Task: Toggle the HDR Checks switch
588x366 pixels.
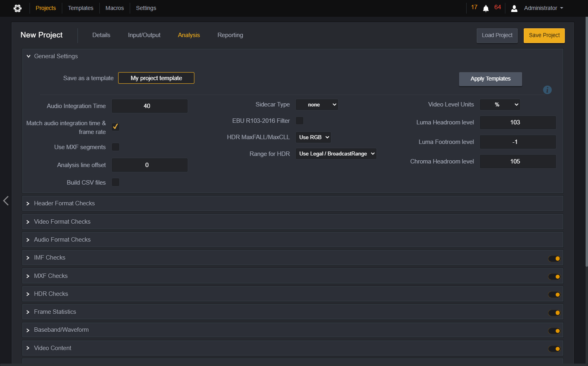Action: [554, 295]
